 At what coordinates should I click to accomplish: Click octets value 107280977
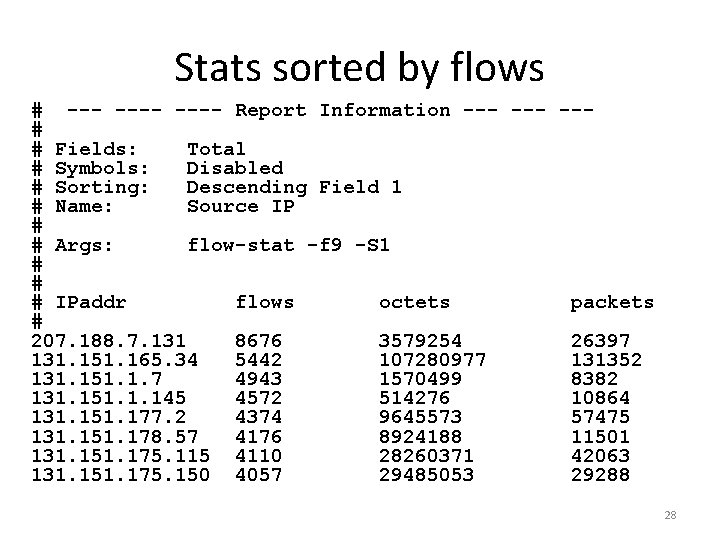[x=432, y=360]
